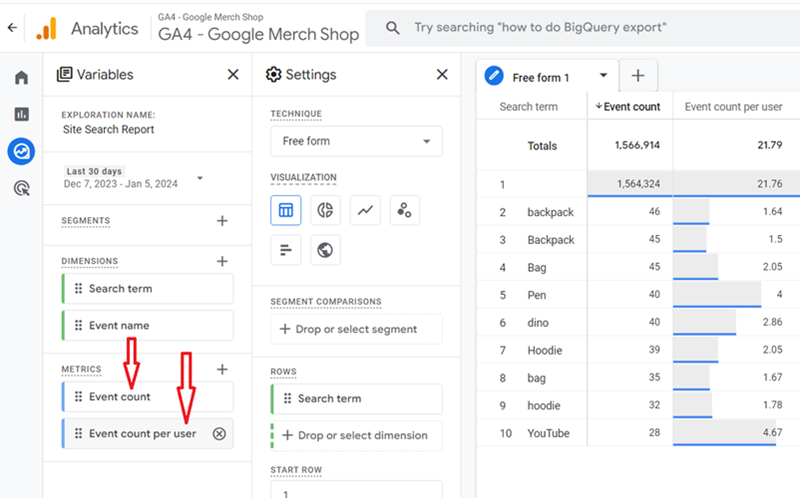Select Donut chart visualization icon
Screen dimensions: 800x498
325,210
